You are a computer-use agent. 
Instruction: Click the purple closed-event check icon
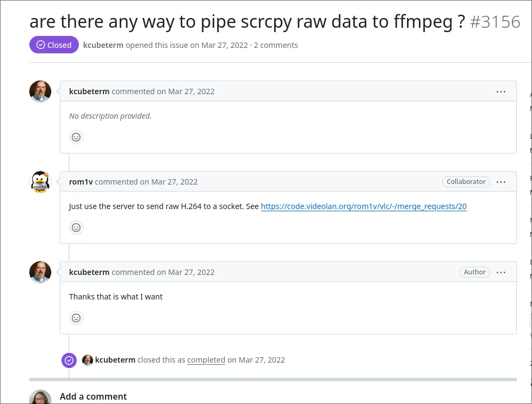click(x=69, y=360)
